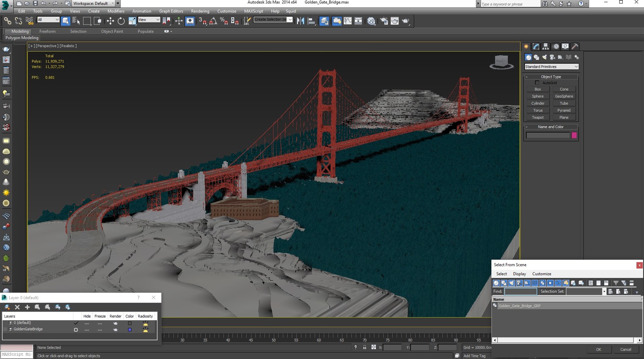Choose the Select and Rotate tool
This screenshot has height=359, width=644.
(121, 21)
